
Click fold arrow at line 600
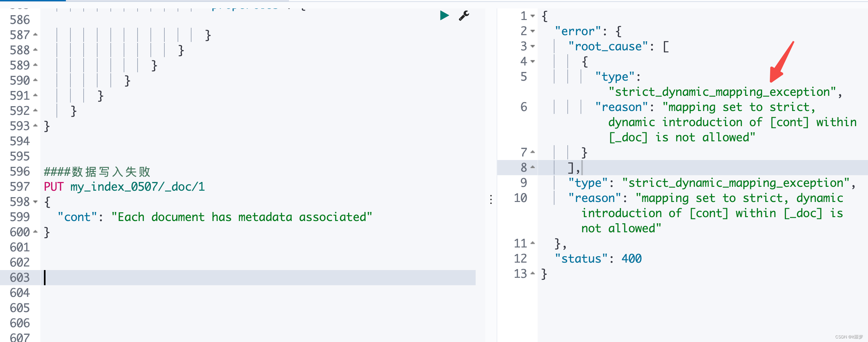point(36,232)
